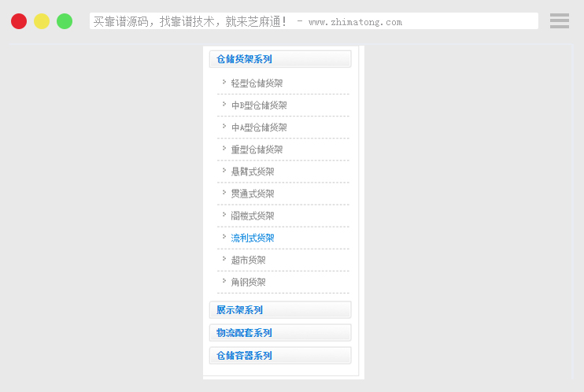Click the yellow minimize circle
Image resolution: width=584 pixels, height=392 pixels.
click(x=42, y=21)
